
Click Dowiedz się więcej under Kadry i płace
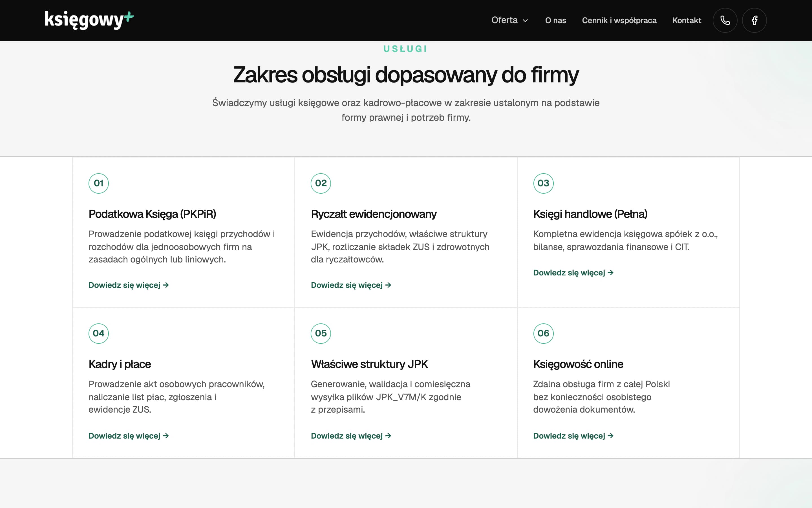click(x=129, y=435)
